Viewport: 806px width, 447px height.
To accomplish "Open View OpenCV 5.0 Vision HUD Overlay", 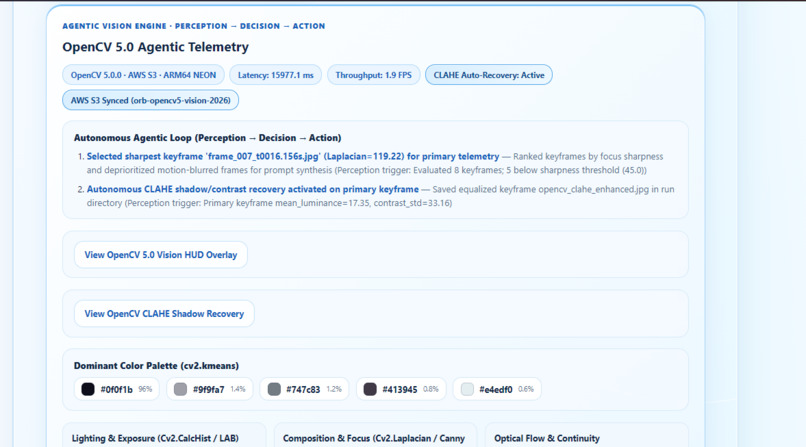I will click(x=160, y=255).
